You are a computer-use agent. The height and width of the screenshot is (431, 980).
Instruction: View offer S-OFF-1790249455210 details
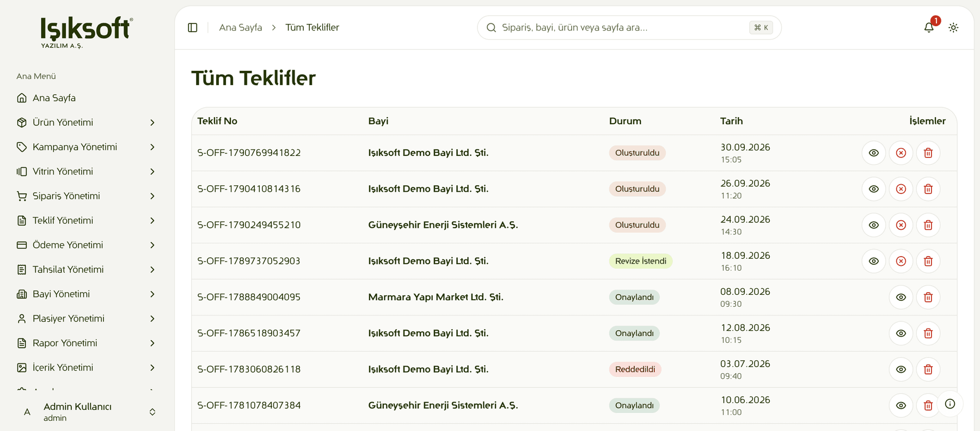coord(874,225)
